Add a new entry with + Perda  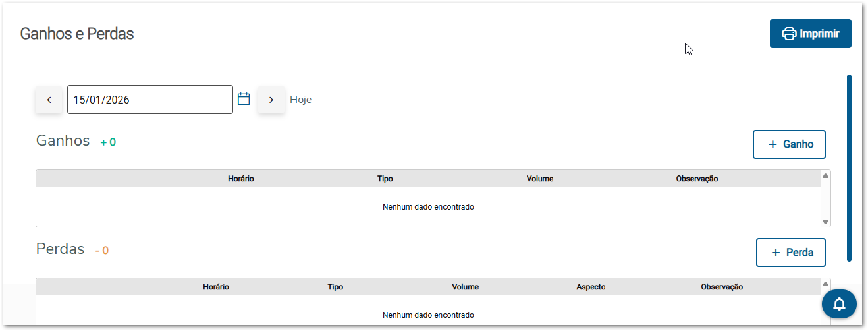pyautogui.click(x=790, y=253)
